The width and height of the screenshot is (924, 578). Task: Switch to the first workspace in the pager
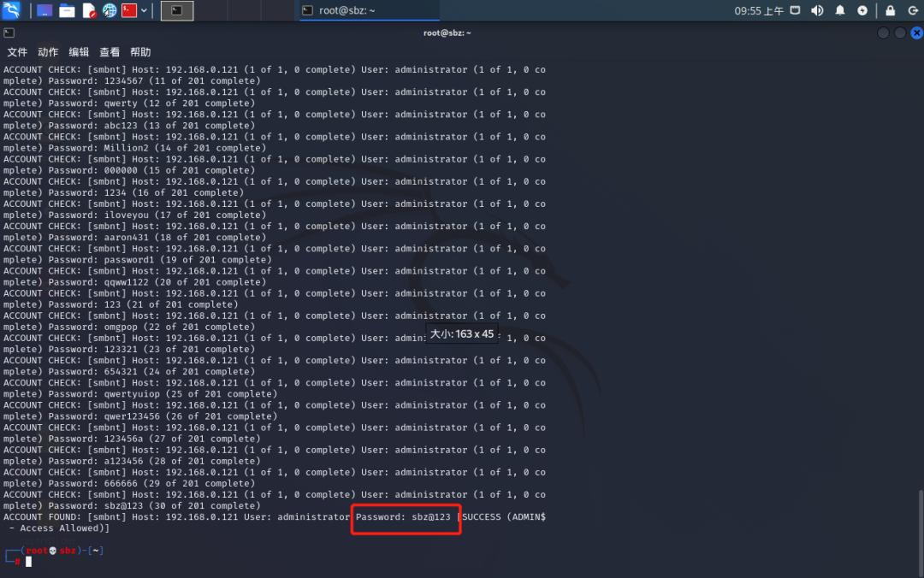click(177, 10)
